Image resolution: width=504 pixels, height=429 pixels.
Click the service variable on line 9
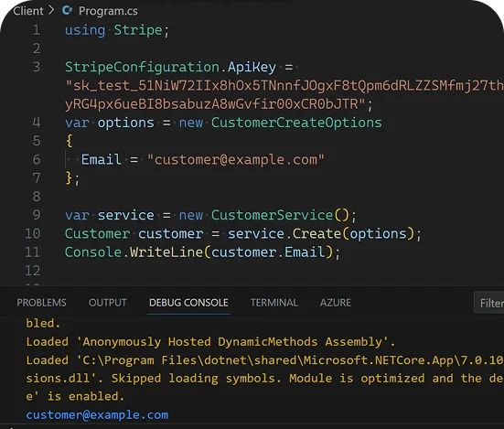[x=125, y=215]
